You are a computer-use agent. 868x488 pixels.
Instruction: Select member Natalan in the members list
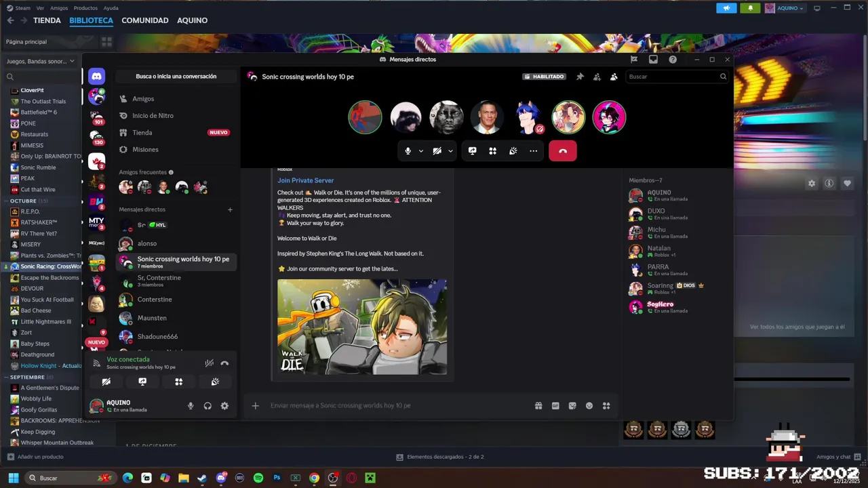(x=676, y=251)
